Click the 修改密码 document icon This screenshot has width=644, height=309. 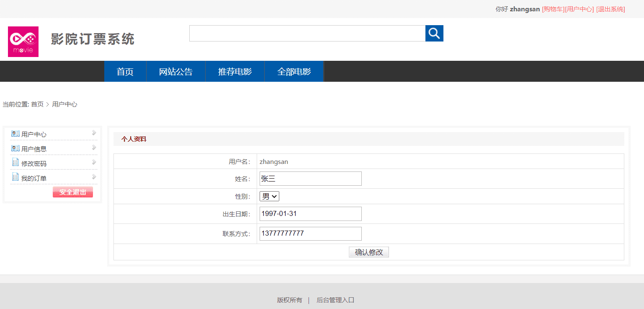tap(15, 162)
